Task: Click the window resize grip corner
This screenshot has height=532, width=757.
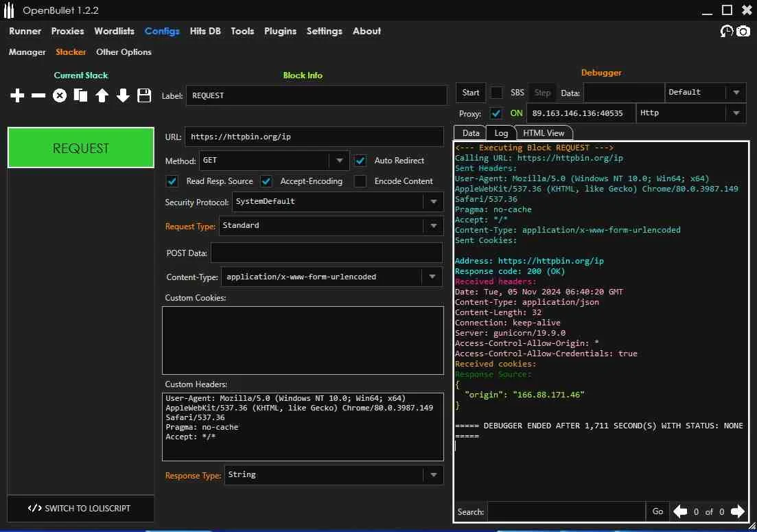Action: (x=752, y=527)
